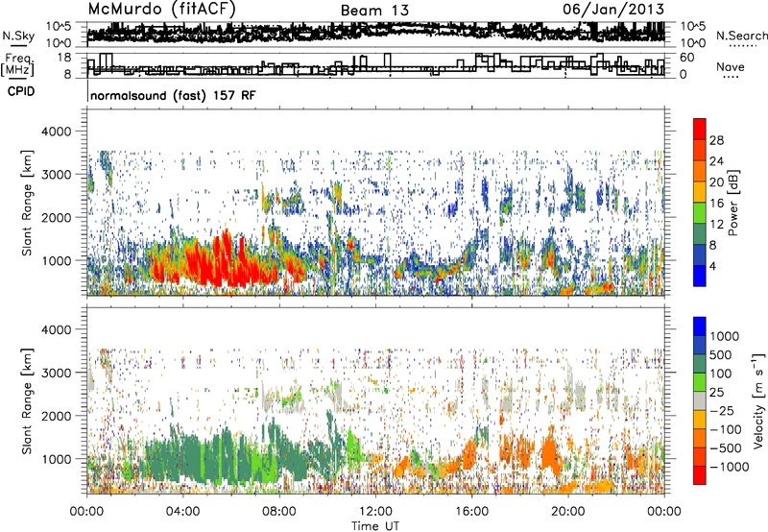Click the Velocity [m s-1] colorbar title

(x=758, y=400)
